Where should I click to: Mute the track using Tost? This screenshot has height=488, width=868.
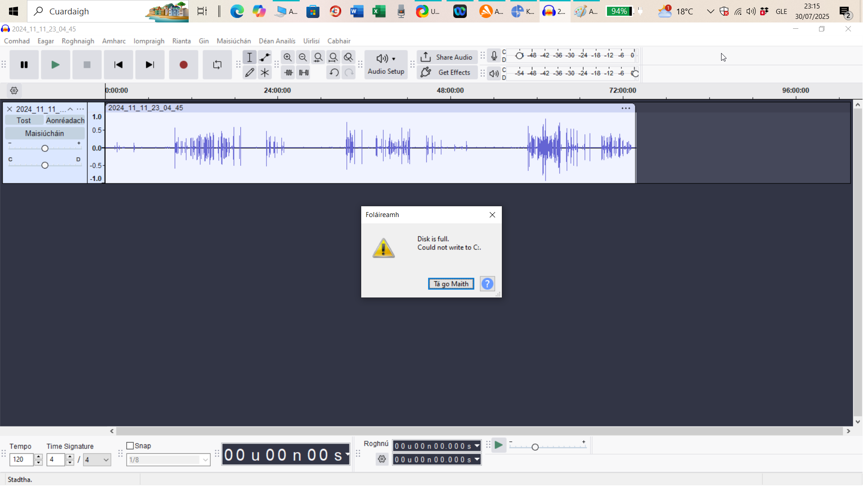pos(23,120)
